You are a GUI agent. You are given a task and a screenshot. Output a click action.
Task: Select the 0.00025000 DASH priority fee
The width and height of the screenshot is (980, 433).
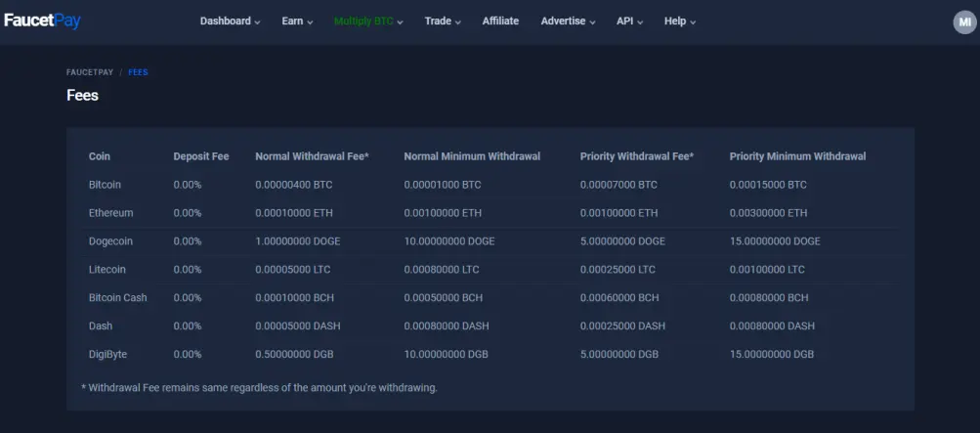click(x=622, y=325)
